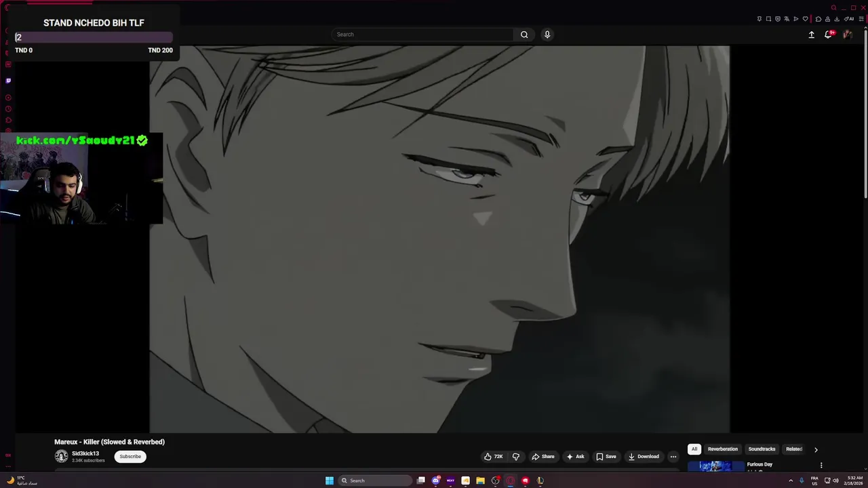Open the 5:32 AM date and time panel
868x488 pixels.
[854, 481]
